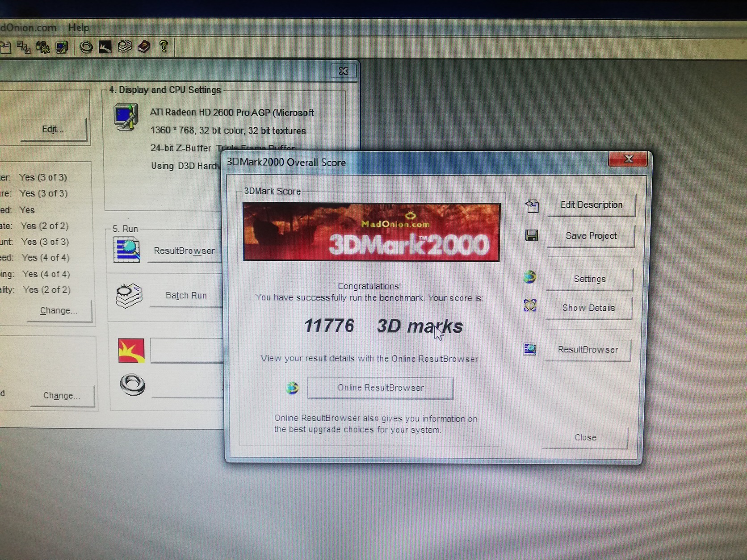
Task: Open ResultBrowser from the score dialog
Action: click(x=588, y=350)
